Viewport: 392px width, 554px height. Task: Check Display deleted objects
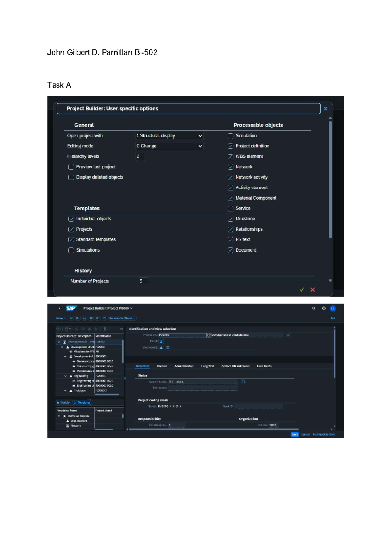[71, 177]
